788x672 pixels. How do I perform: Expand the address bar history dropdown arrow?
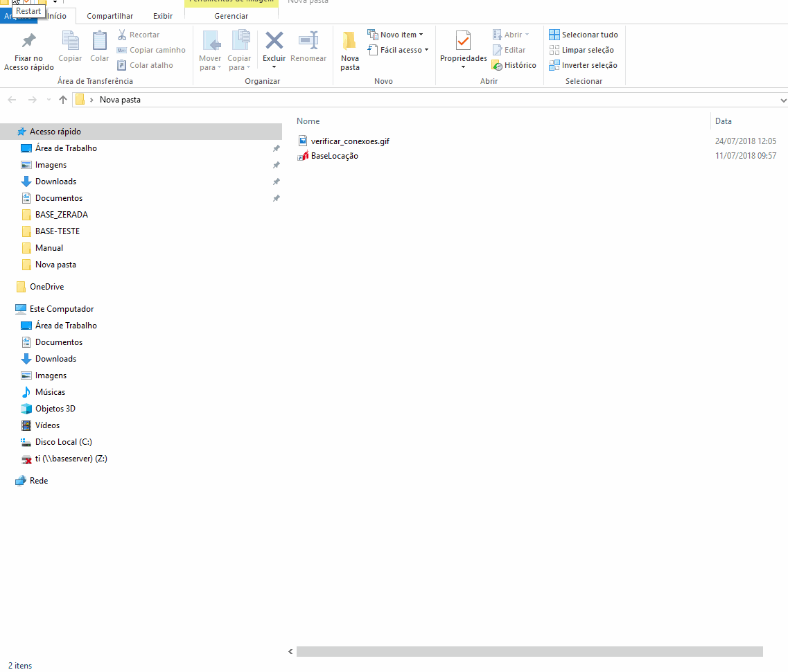tap(782, 100)
